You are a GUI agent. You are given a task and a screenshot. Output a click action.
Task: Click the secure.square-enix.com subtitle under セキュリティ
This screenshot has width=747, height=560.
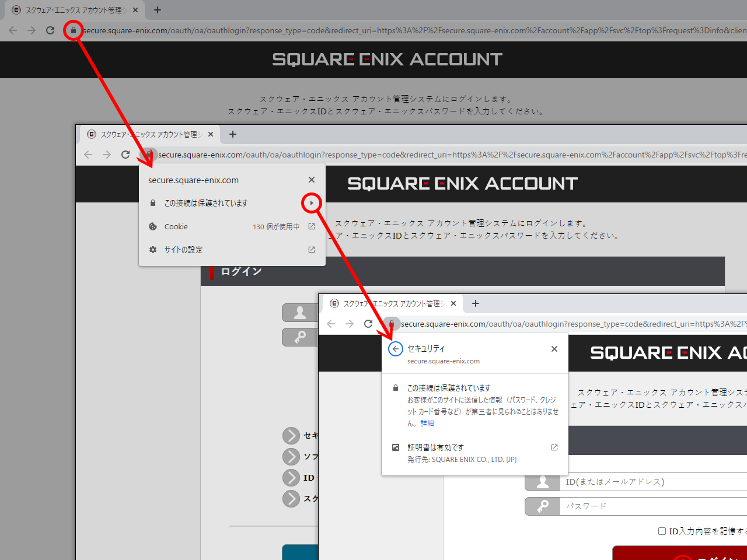click(444, 362)
